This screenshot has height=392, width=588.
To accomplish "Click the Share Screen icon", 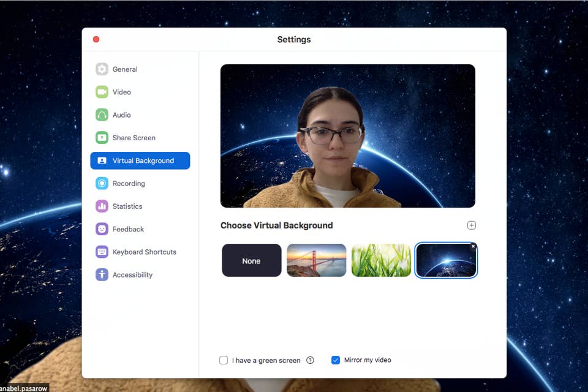I will (x=102, y=138).
